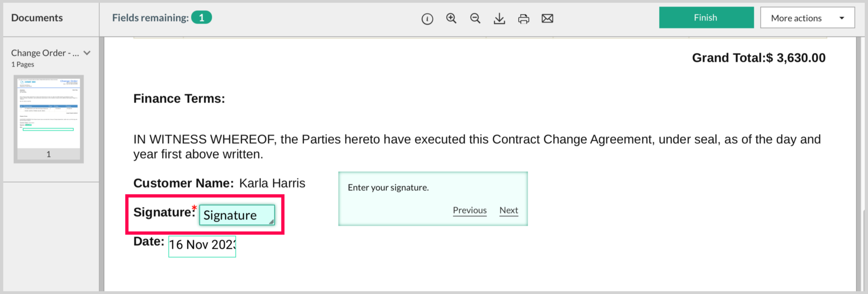
Task: Open the More actions dropdown
Action: [807, 18]
